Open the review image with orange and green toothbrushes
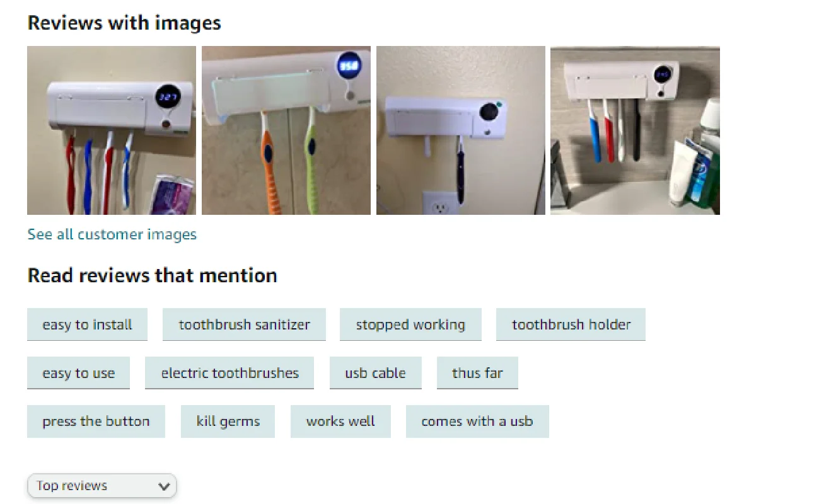The image size is (836, 504). point(286,130)
